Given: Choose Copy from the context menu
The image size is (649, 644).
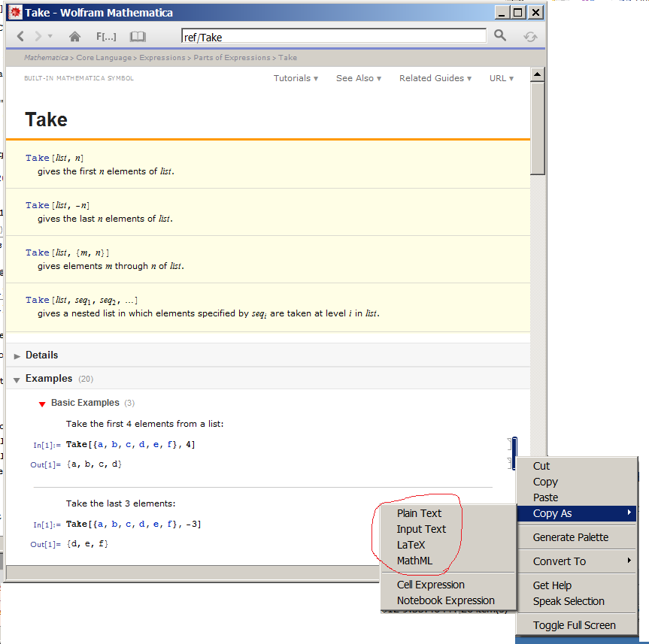Looking at the screenshot, I should click(x=576, y=482).
